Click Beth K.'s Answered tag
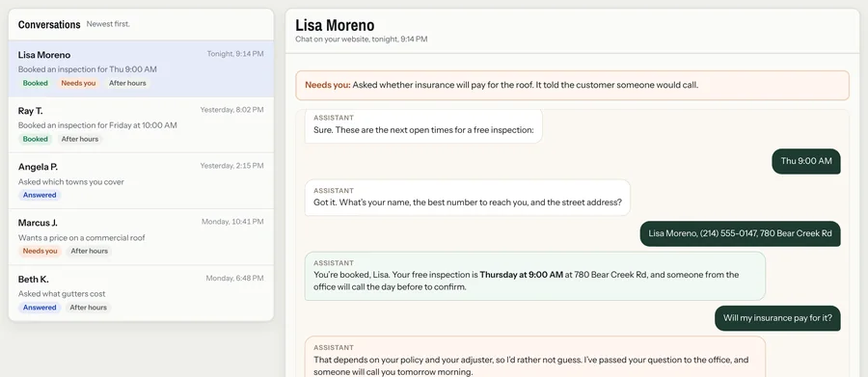The height and width of the screenshot is (377, 868). 40,308
